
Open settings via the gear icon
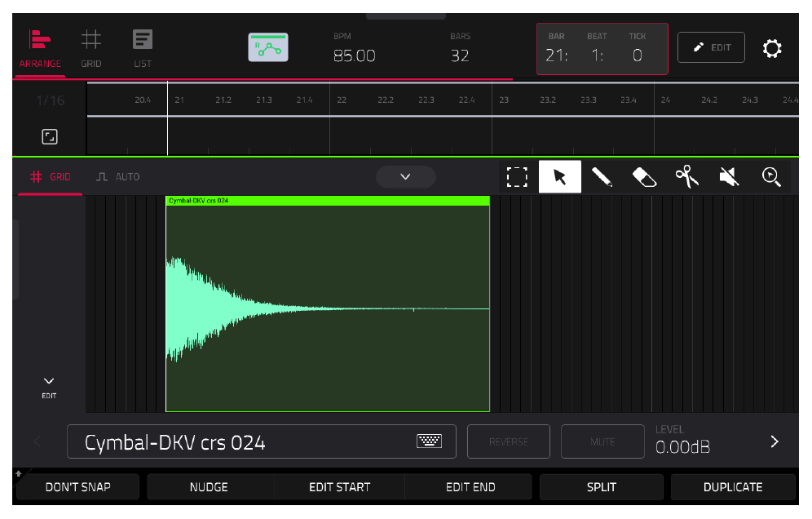[x=771, y=48]
